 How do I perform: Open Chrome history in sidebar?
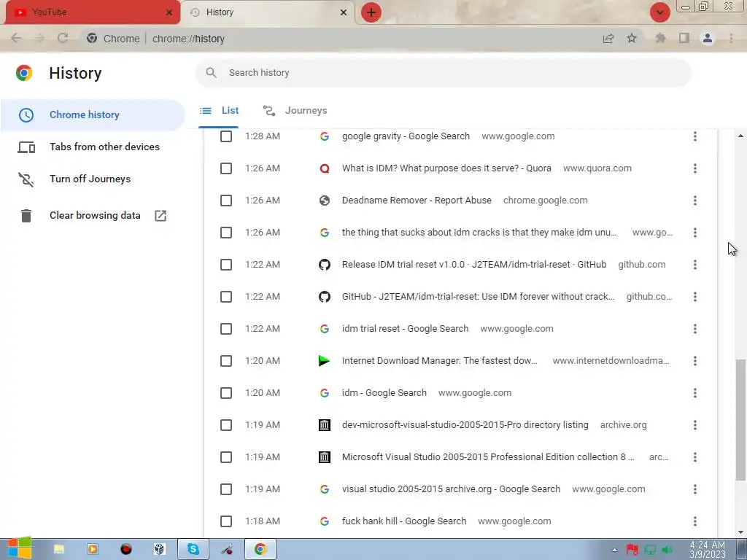click(x=93, y=114)
